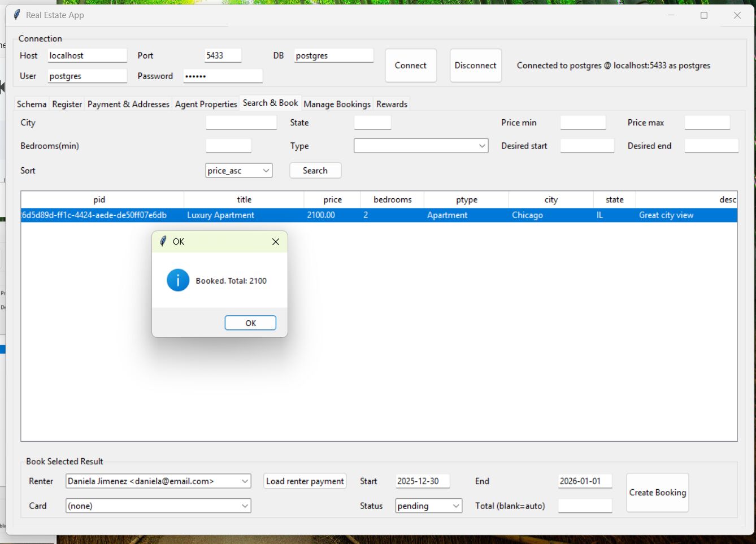Click the Host input field
This screenshot has width=756, height=544.
[87, 55]
